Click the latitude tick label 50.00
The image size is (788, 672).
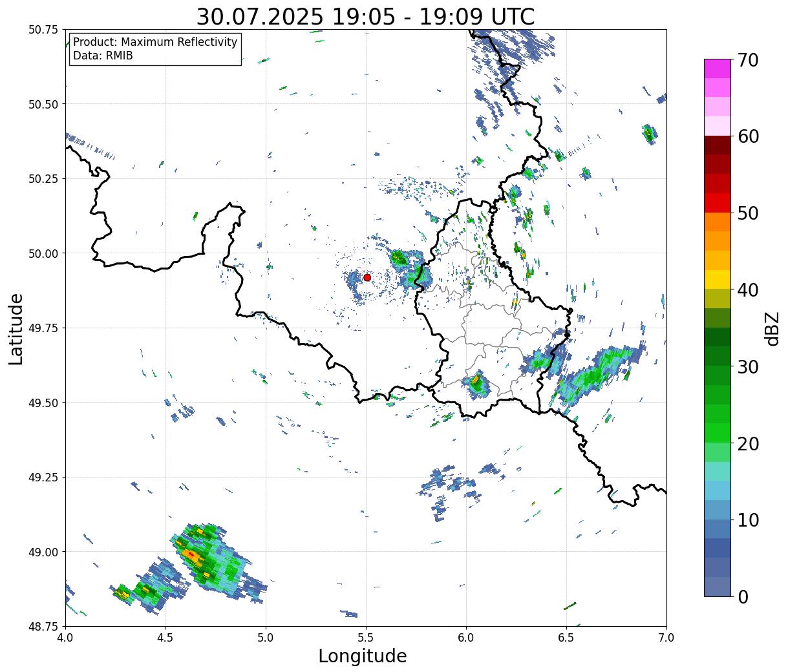[x=43, y=253]
